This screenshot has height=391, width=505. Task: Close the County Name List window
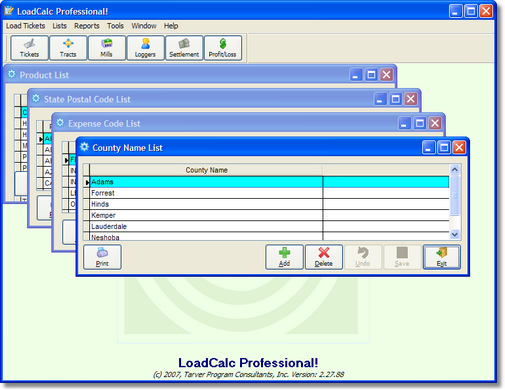click(459, 147)
